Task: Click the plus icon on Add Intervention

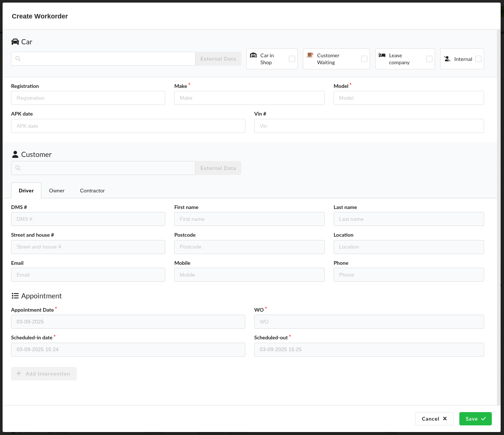Action: [x=19, y=373]
